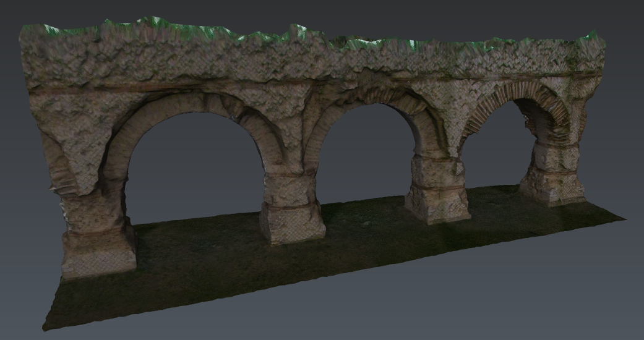This screenshot has height=340, width=644.
Task: Click inside the left arch opening
Action: click(195, 167)
